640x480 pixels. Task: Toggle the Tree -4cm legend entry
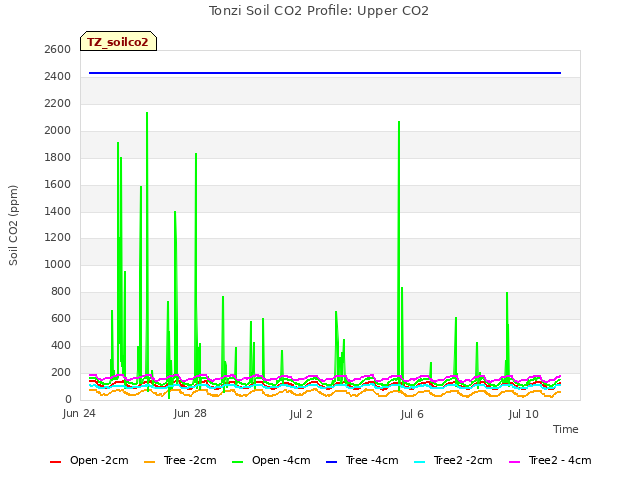pos(362,460)
